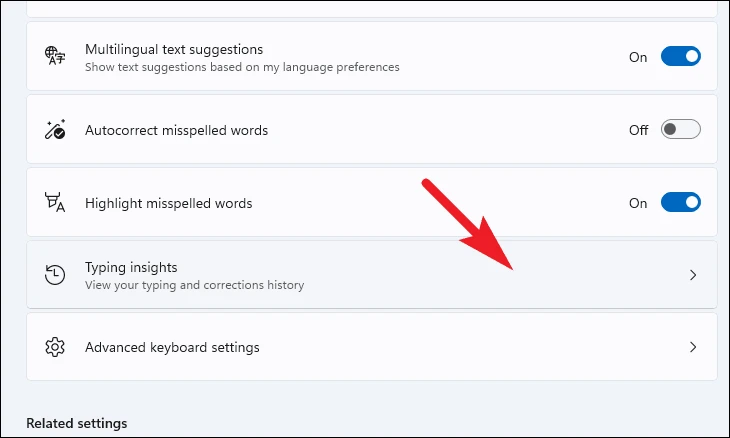Click the Typing insights clock history icon
This screenshot has width=730, height=438.
(x=55, y=275)
